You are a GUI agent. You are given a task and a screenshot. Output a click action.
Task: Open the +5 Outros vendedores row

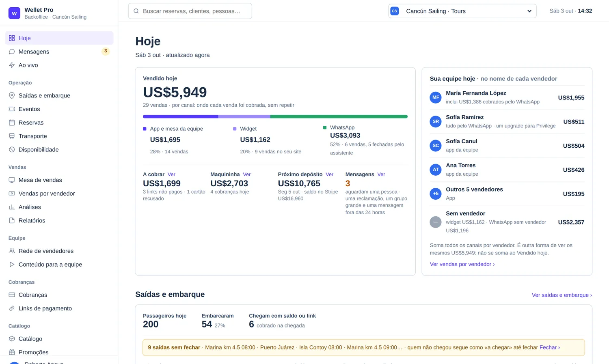pyautogui.click(x=507, y=194)
